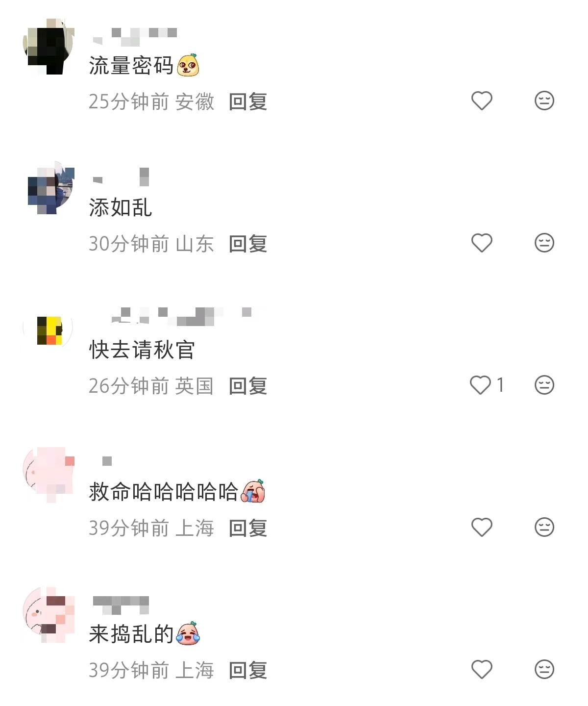Like the 流量密码 comment

[481, 101]
